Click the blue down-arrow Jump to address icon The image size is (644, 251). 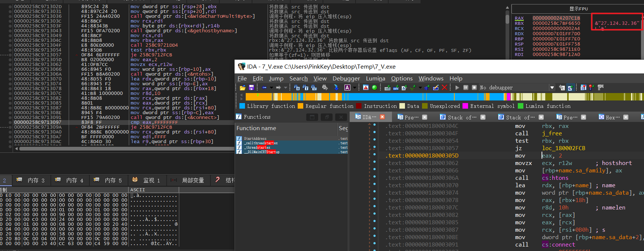[x=336, y=87]
